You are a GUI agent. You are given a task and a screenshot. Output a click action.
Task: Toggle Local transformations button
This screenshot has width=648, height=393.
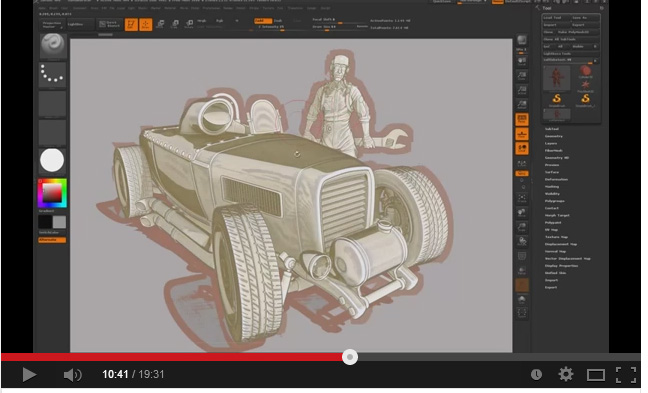[522, 148]
